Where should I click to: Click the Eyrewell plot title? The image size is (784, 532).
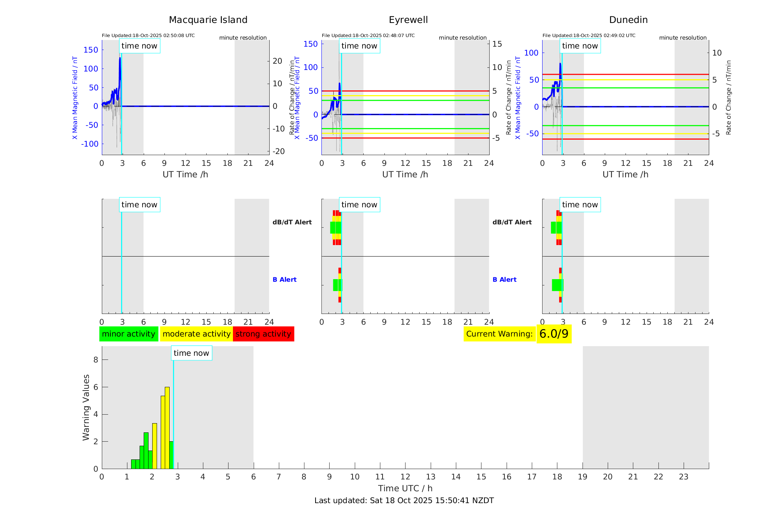coord(408,20)
